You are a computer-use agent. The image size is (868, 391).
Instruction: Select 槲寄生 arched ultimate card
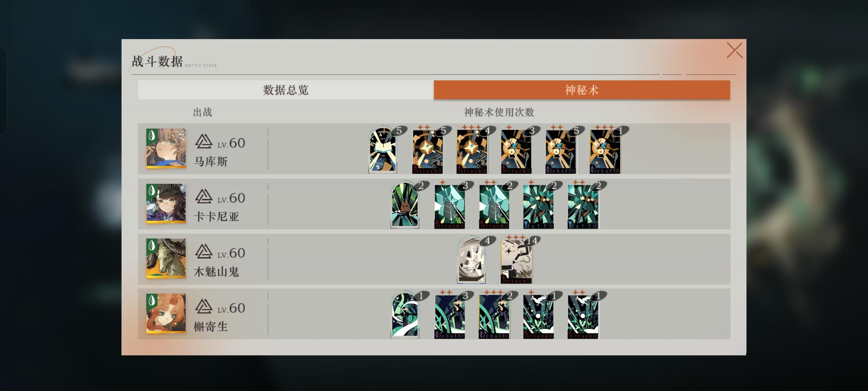point(405,315)
